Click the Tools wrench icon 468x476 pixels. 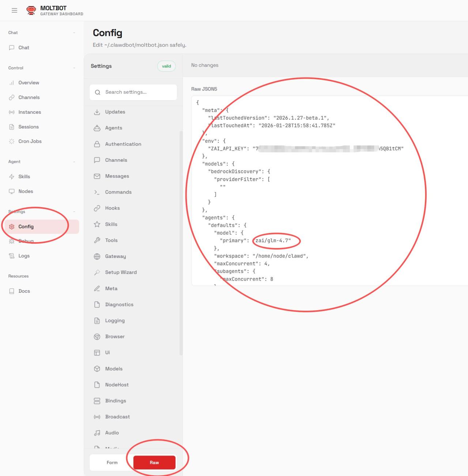pos(97,240)
